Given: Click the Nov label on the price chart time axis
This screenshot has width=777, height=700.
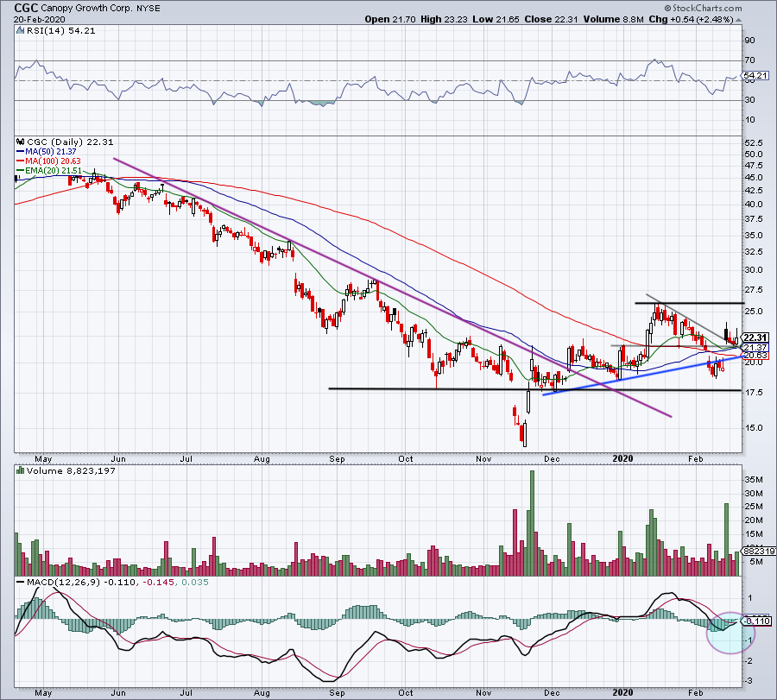Looking at the screenshot, I should coord(483,459).
